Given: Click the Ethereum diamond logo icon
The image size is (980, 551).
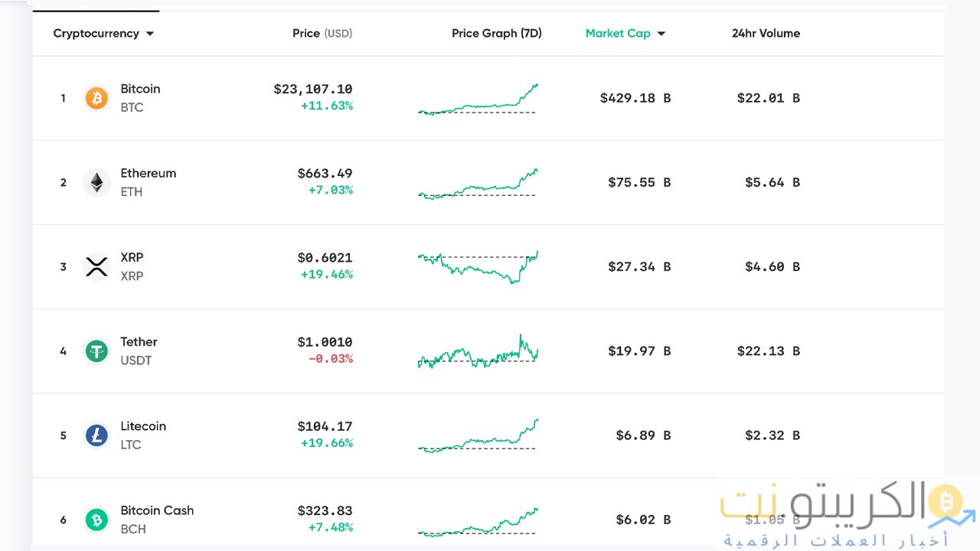Looking at the screenshot, I should click(x=96, y=182).
